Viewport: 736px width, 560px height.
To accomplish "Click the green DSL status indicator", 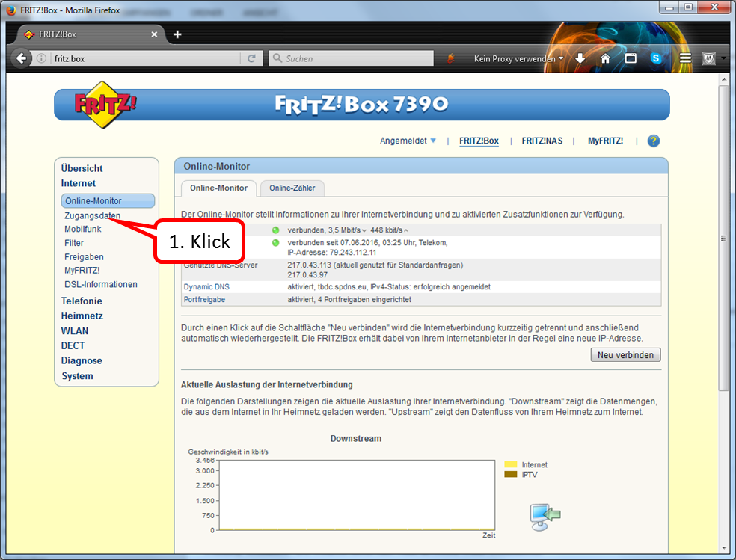I will [275, 230].
